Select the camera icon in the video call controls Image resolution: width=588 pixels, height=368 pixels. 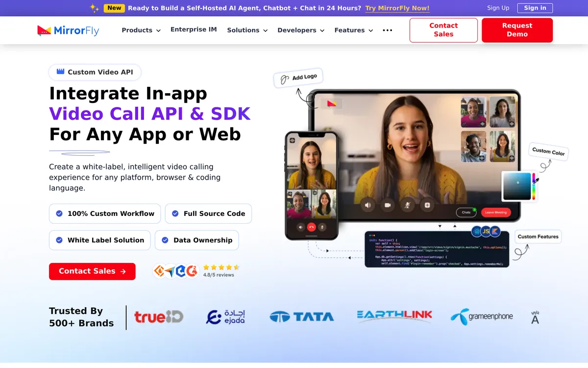(388, 205)
